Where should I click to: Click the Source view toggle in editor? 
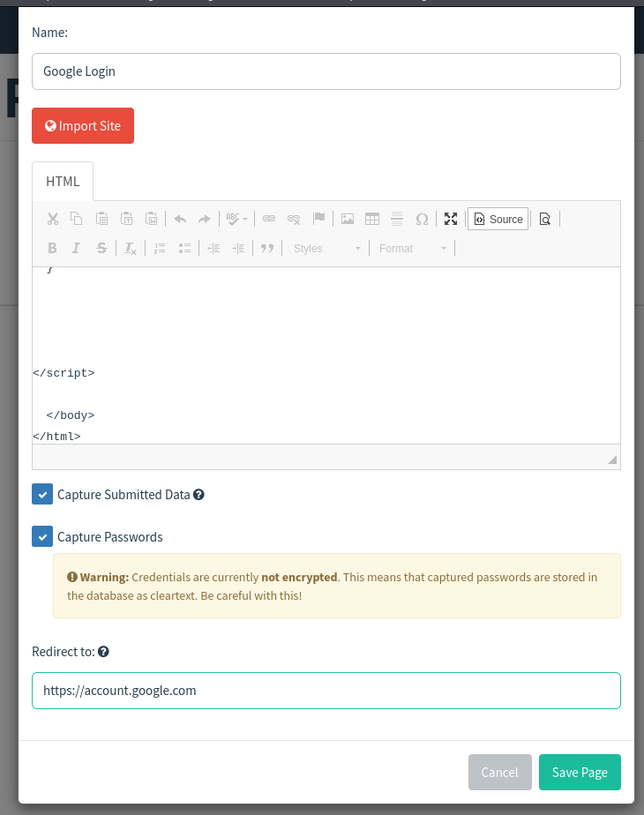coord(498,219)
